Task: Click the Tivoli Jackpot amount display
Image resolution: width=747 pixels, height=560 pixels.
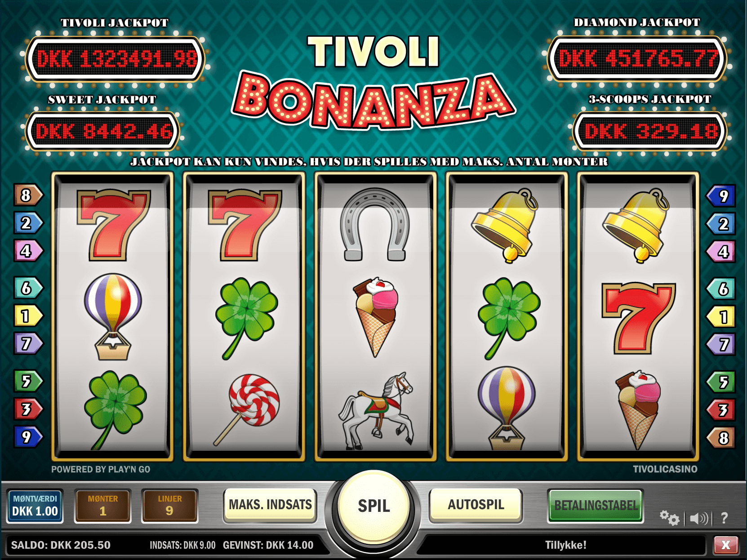Action: 116,59
